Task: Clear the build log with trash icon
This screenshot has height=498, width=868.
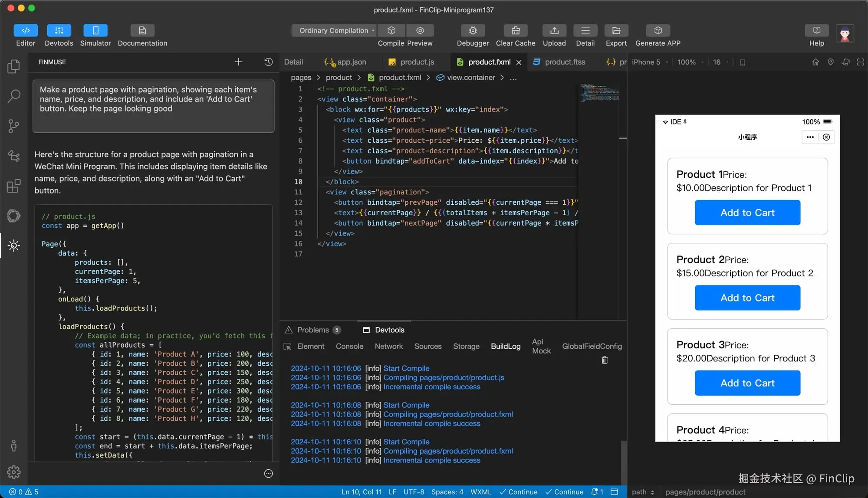Action: click(605, 360)
